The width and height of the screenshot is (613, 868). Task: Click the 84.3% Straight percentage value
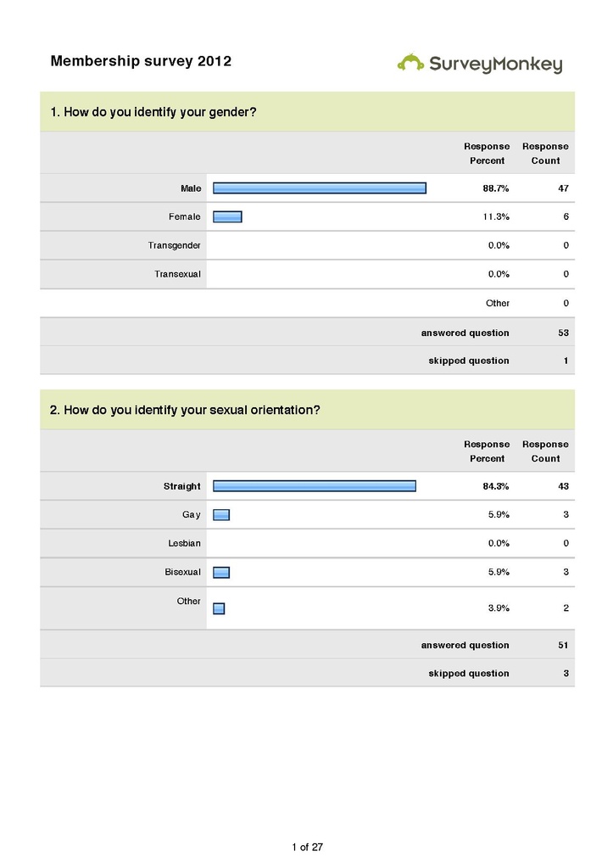(x=496, y=486)
